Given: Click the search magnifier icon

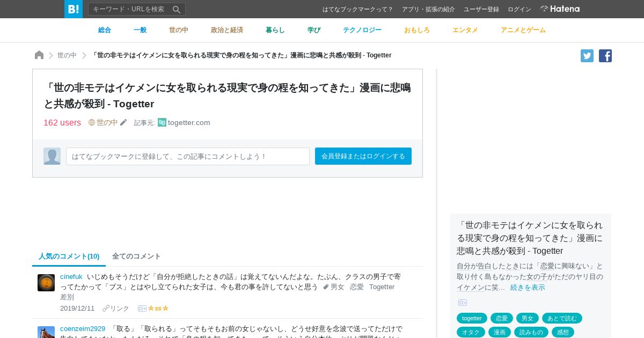Looking at the screenshot, I should (x=177, y=9).
